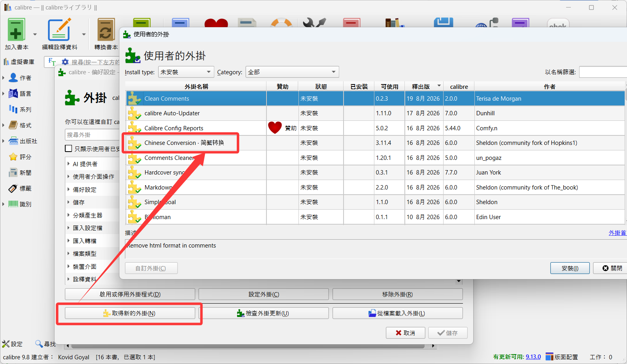Screen dimensions: 627x364
Task: Click 從檔案載入外掛(L) button
Action: click(397, 313)
